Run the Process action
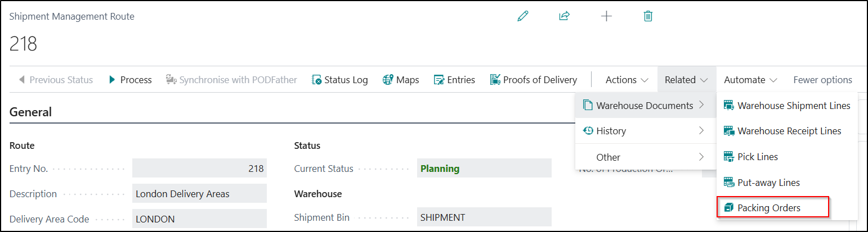This screenshot has width=868, height=232. 130,80
